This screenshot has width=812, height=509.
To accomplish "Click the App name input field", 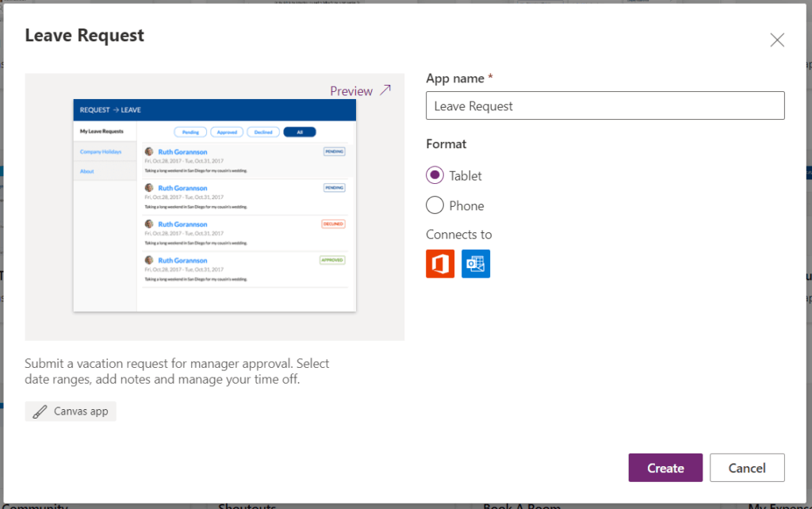I will tap(605, 105).
